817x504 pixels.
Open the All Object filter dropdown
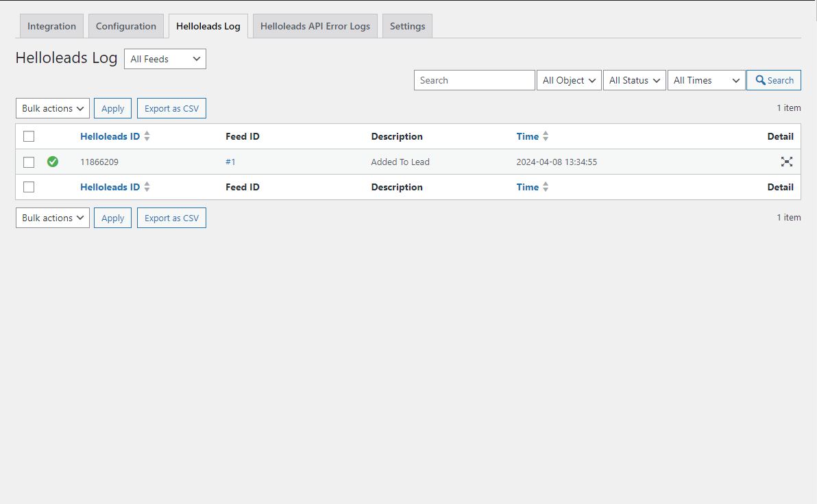coord(569,80)
